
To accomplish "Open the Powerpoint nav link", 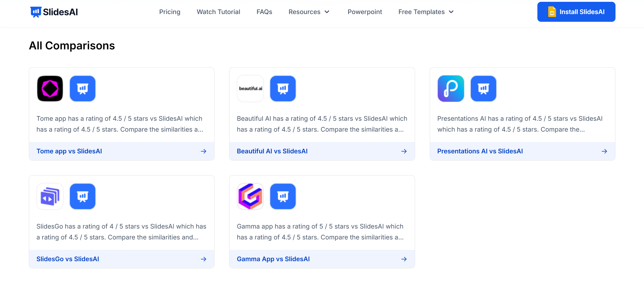I will pos(365,12).
